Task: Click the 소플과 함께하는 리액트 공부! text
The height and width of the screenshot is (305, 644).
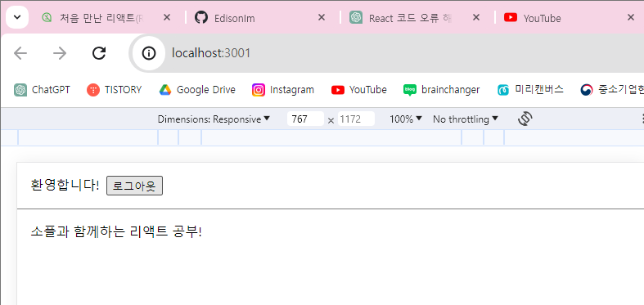Action: [x=116, y=232]
